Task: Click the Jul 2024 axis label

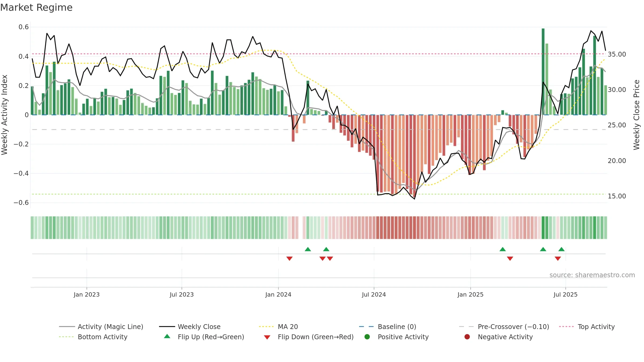Action: click(374, 294)
